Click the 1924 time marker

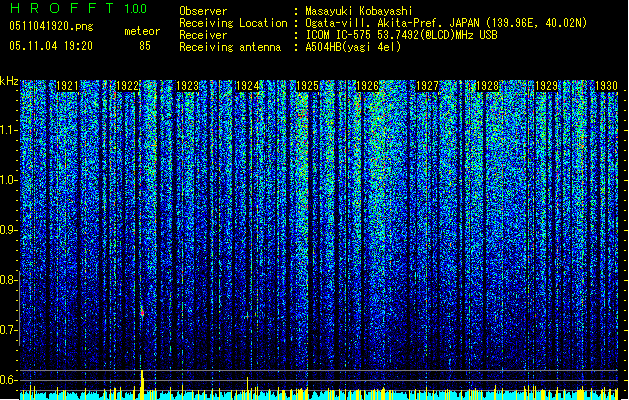pos(248,86)
